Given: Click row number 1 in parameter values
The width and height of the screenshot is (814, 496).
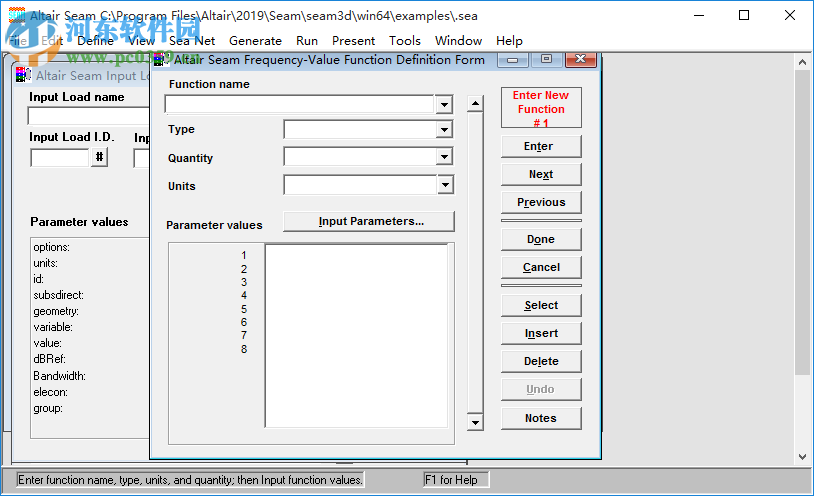Looking at the screenshot, I should pos(243,256).
